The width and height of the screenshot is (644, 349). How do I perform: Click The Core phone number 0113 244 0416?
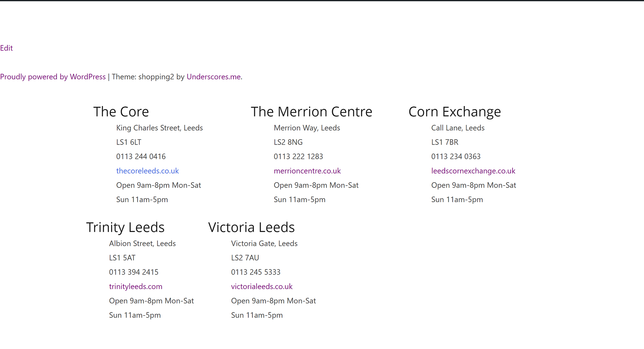[141, 157]
